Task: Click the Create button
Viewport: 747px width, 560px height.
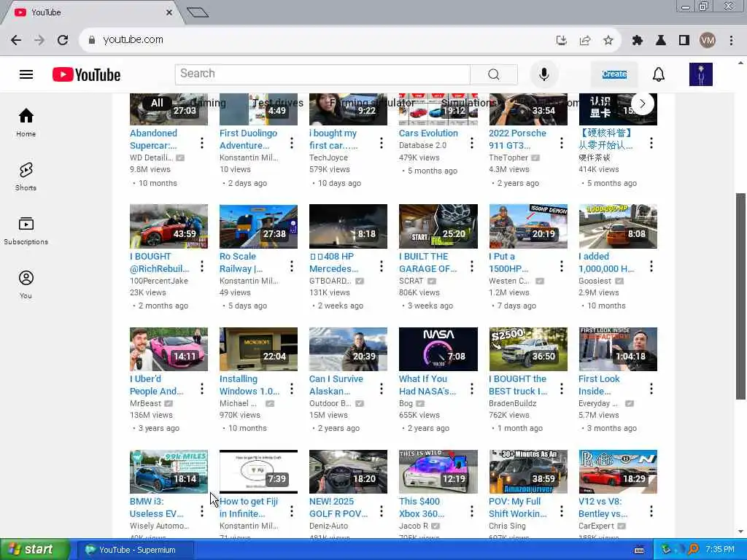Action: tap(614, 74)
